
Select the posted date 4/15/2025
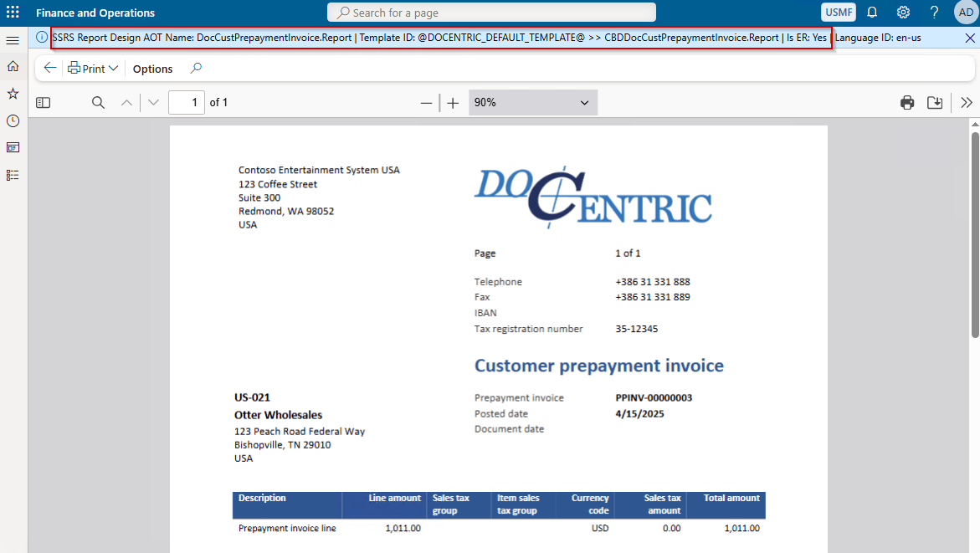tap(639, 413)
